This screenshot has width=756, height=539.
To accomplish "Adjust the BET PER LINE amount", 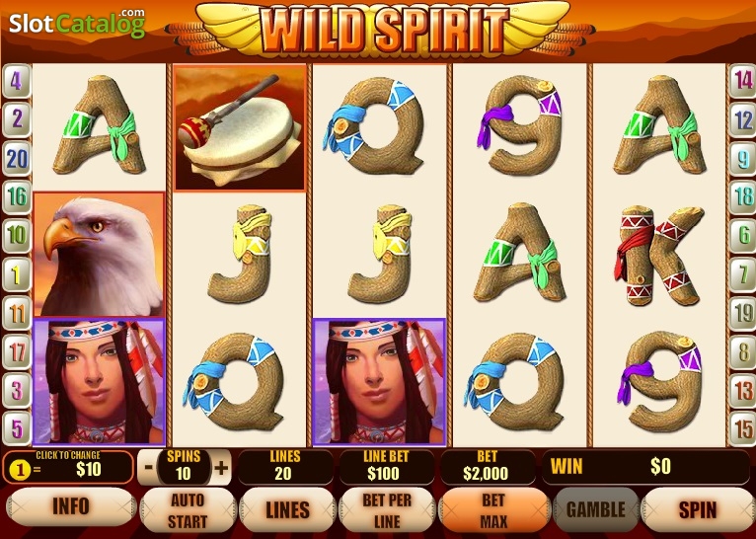I will click(387, 510).
